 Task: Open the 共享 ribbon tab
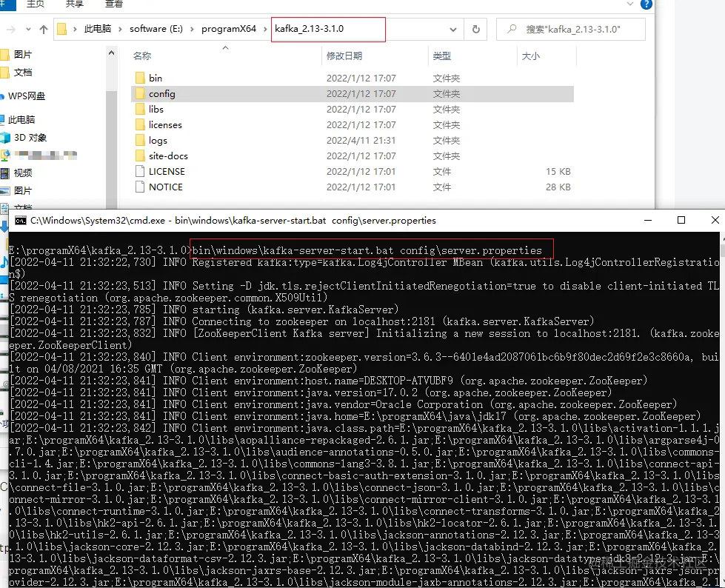point(75,4)
